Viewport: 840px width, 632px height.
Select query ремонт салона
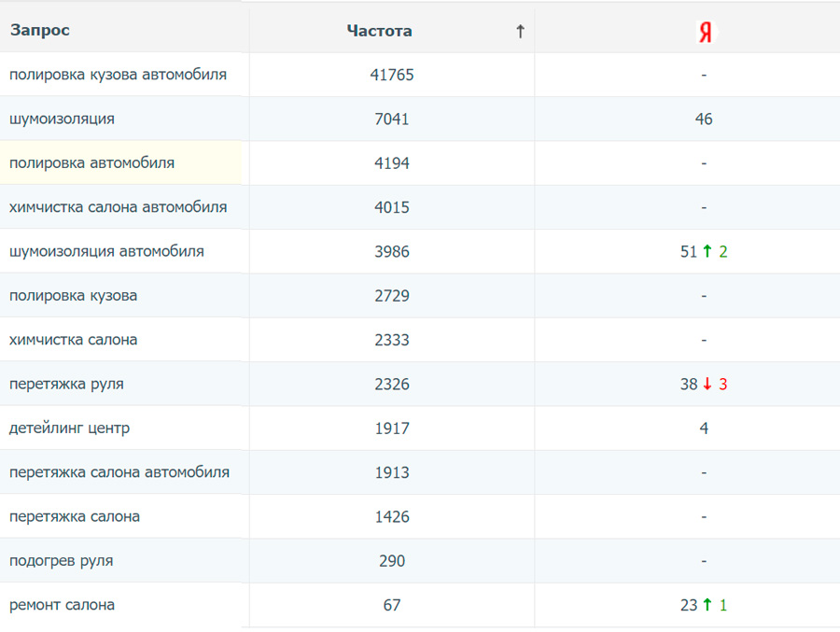pos(63,605)
